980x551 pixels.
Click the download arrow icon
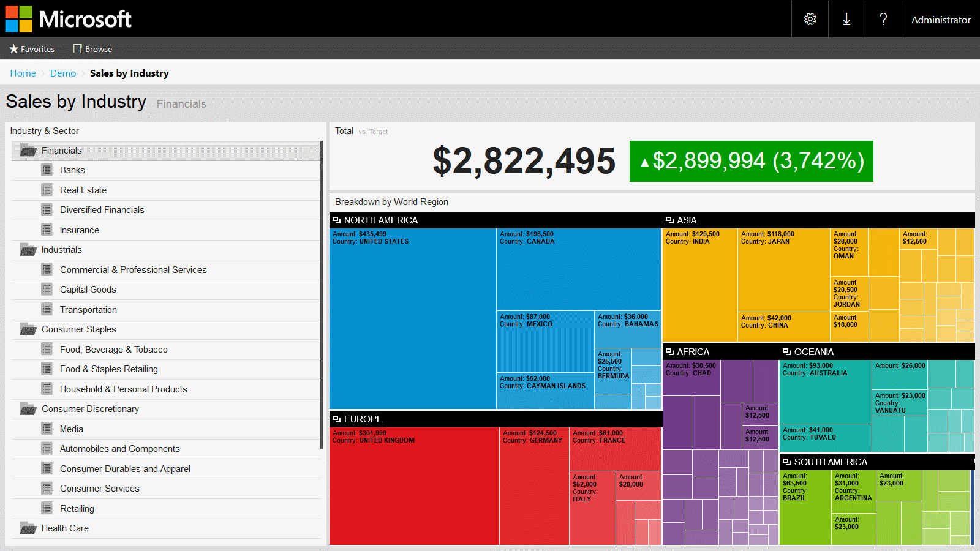(x=846, y=19)
